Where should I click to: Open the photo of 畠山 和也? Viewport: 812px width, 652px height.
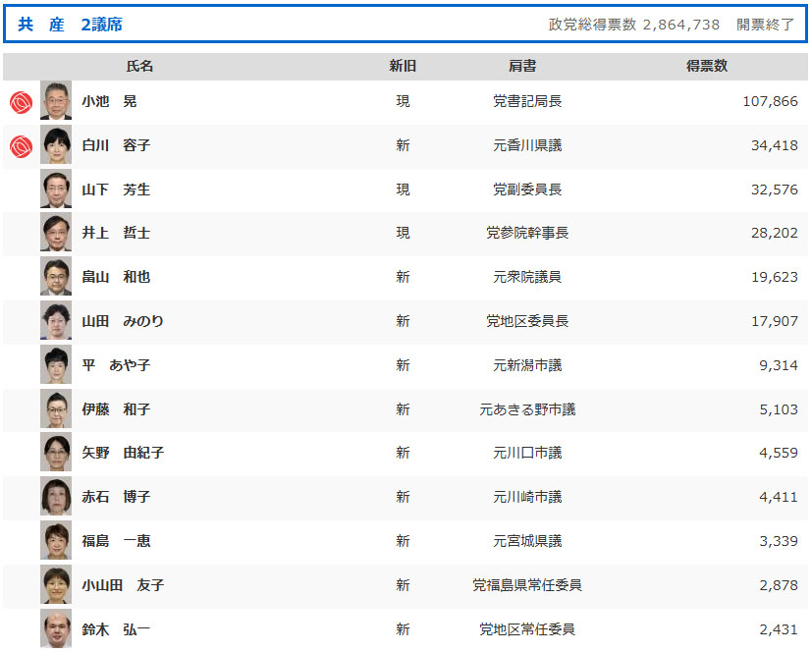56,277
